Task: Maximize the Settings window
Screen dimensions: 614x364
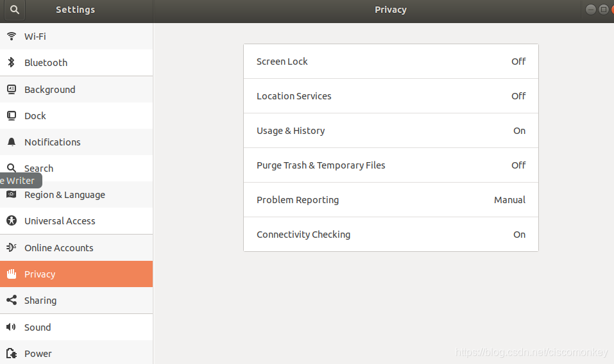Action: click(604, 10)
